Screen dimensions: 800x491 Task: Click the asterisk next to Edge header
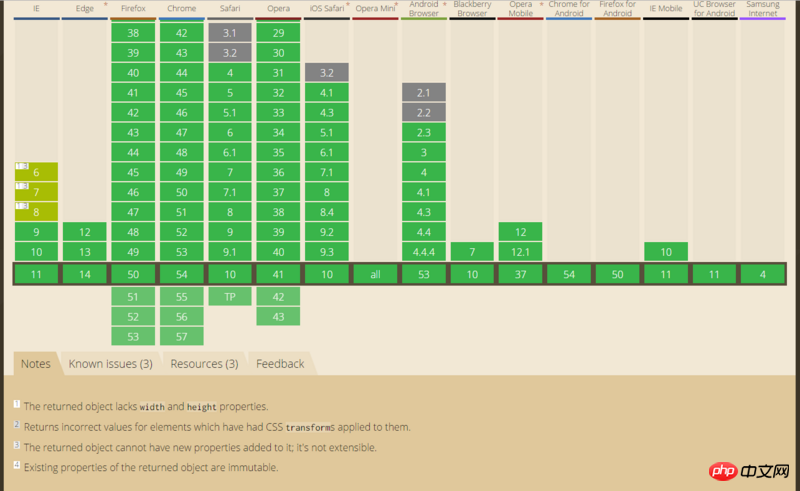106,5
